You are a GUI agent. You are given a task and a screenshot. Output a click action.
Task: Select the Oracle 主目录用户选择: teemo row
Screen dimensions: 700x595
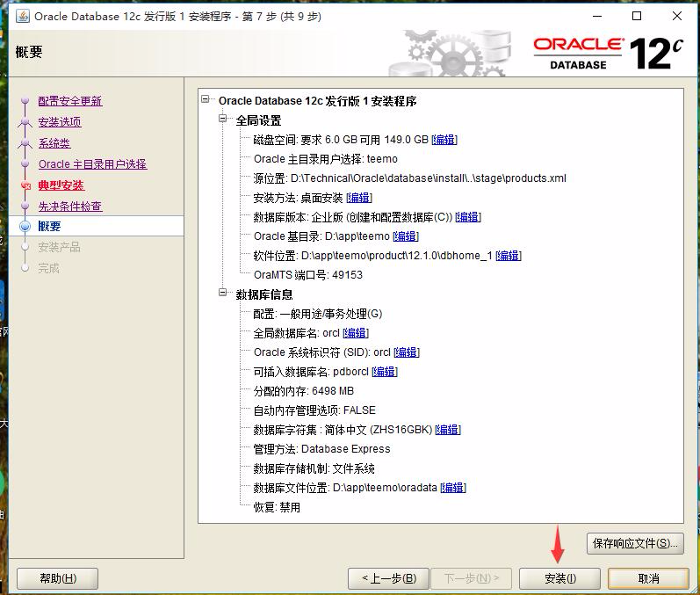326,159
